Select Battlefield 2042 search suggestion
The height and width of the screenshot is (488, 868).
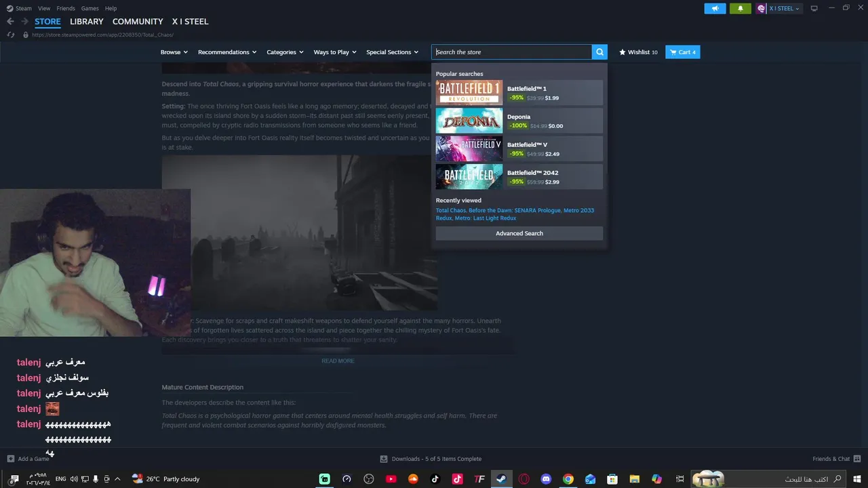click(519, 177)
